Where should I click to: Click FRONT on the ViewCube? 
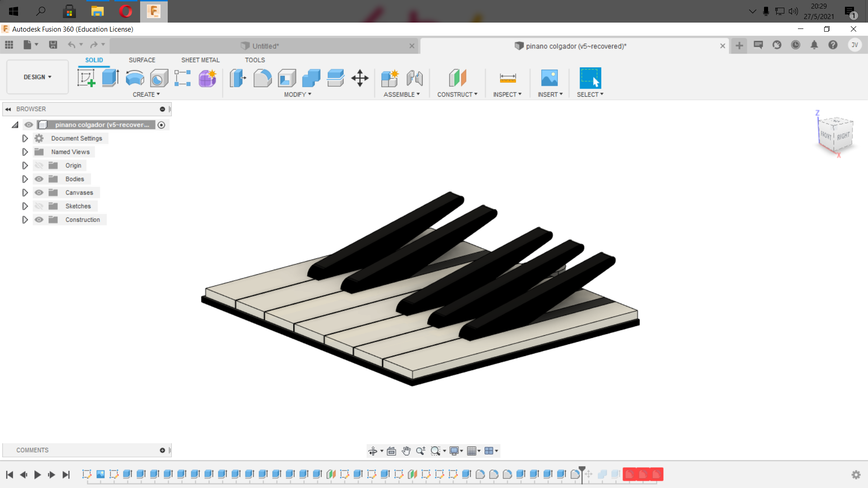tap(826, 134)
